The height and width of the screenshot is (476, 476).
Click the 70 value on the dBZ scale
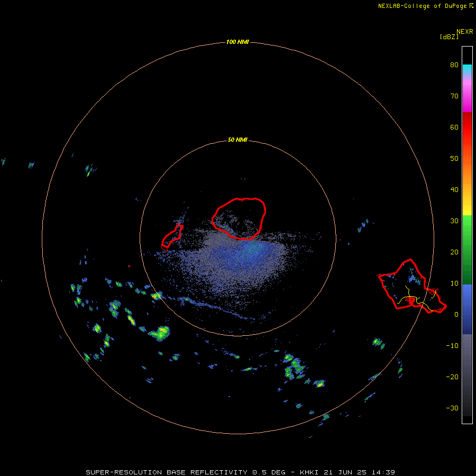[454, 96]
